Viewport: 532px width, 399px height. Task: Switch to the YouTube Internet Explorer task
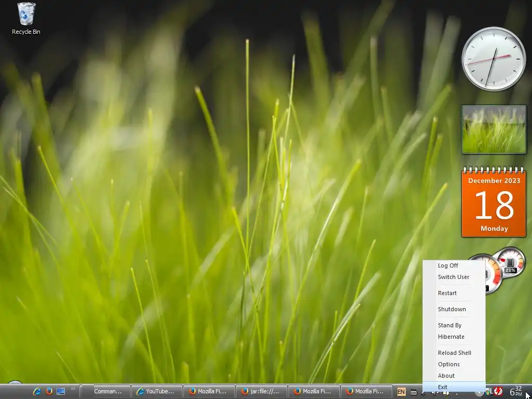pos(157,391)
